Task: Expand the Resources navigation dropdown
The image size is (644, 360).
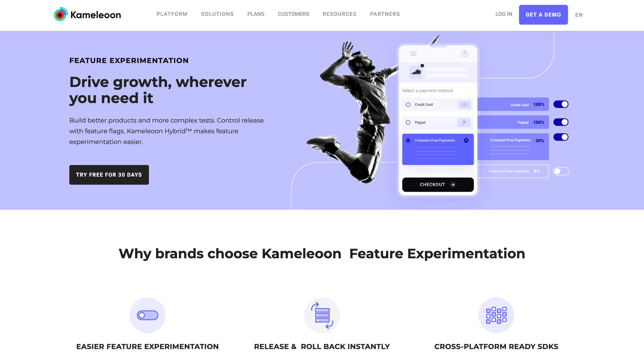Action: point(339,14)
